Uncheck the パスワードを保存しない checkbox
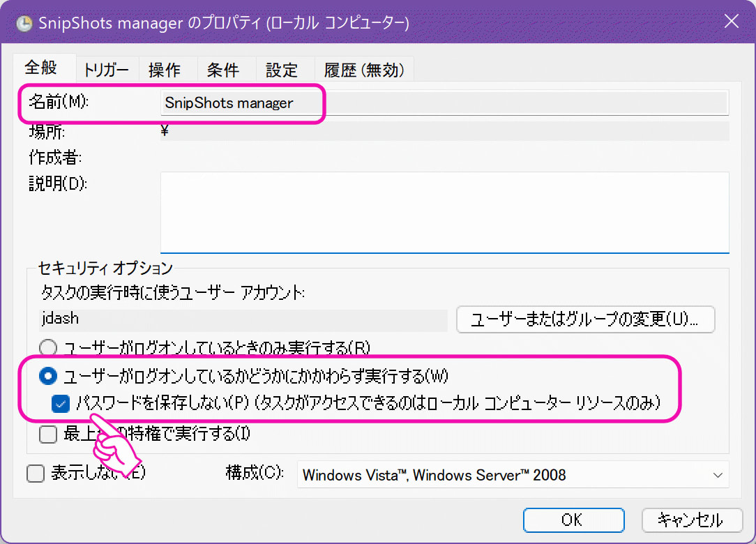The image size is (756, 544). tap(61, 404)
